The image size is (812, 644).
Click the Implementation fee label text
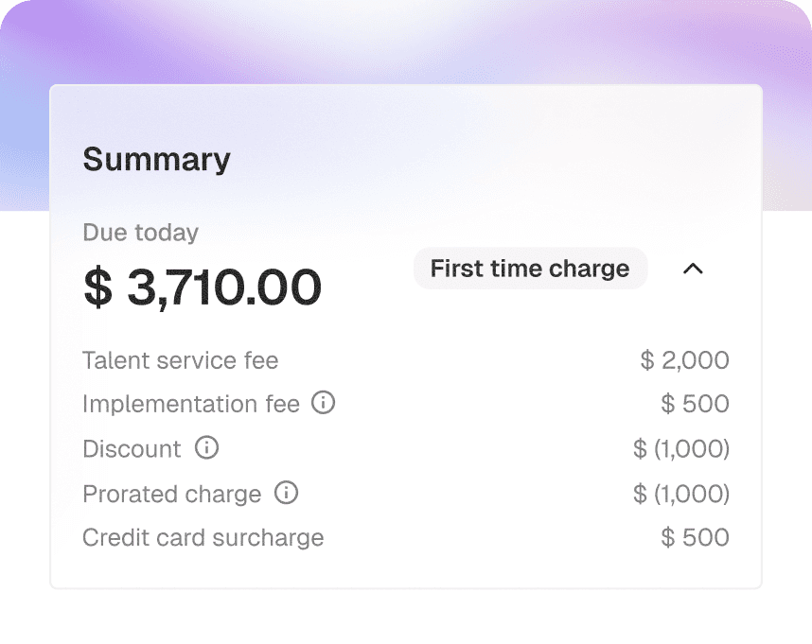190,405
